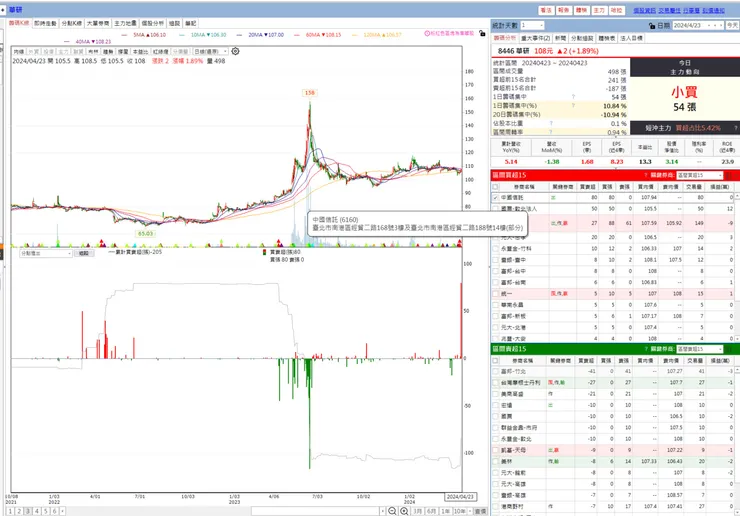Open the 交易屬性 link
Viewport: 740px width, 516px height.
coord(669,10)
